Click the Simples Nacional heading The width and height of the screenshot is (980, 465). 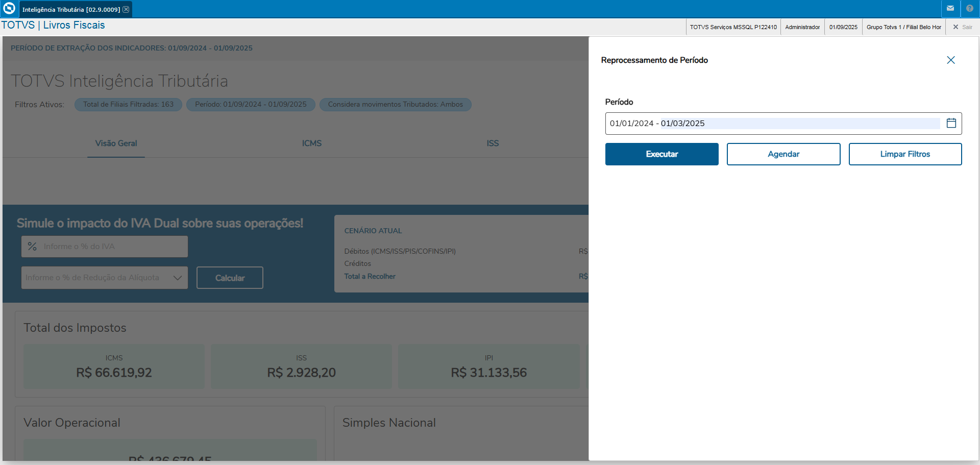pos(389,423)
